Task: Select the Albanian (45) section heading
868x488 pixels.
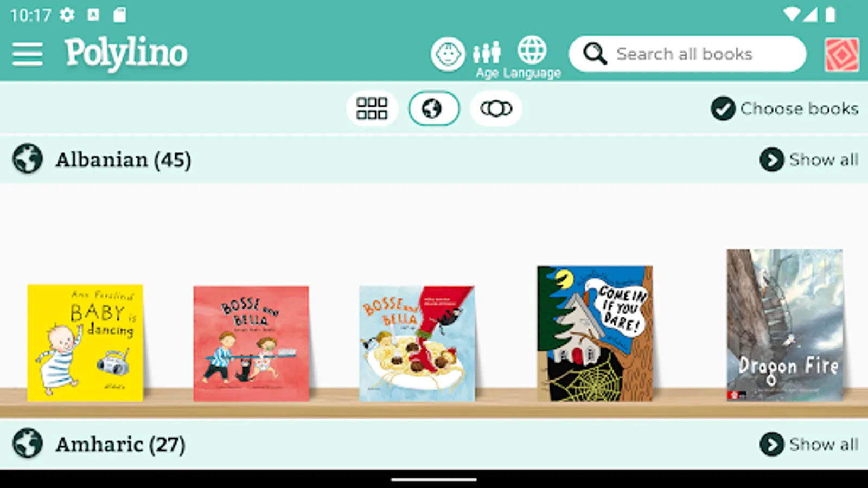Action: (x=123, y=160)
